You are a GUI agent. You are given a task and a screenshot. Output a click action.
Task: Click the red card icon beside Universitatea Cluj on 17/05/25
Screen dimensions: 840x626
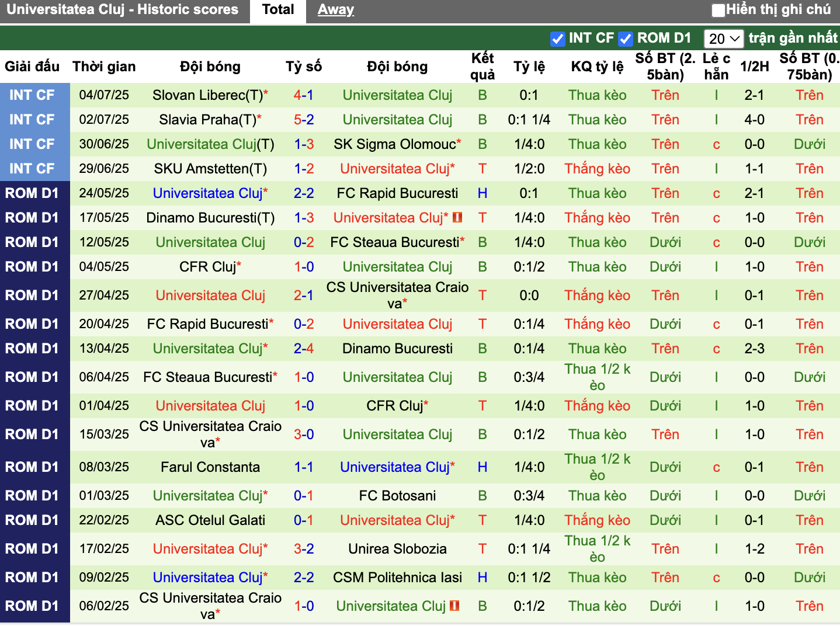point(457,217)
